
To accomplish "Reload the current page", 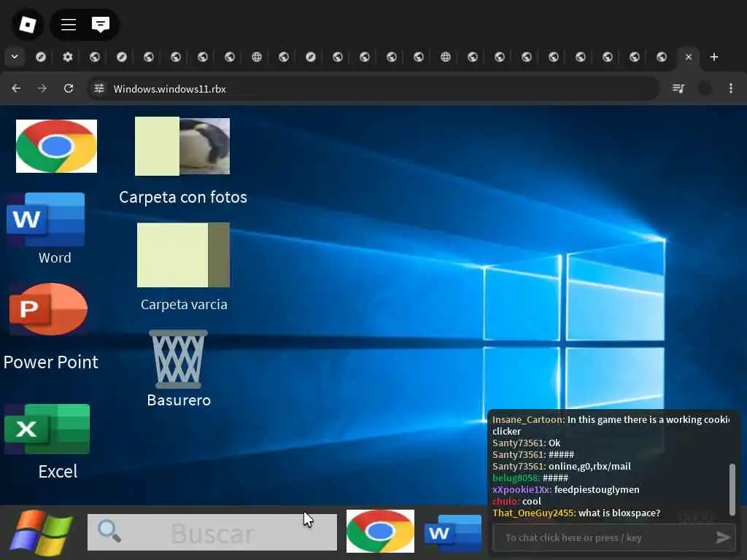I will [69, 88].
